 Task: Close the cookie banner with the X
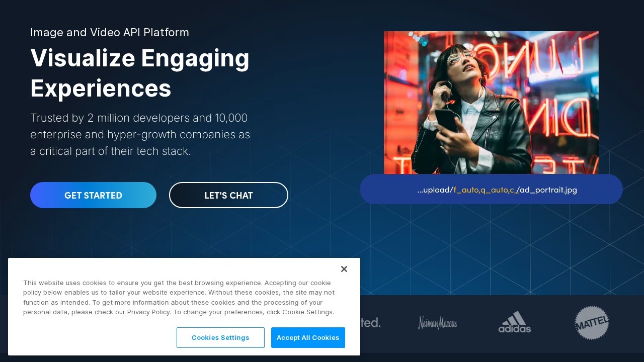tap(344, 269)
